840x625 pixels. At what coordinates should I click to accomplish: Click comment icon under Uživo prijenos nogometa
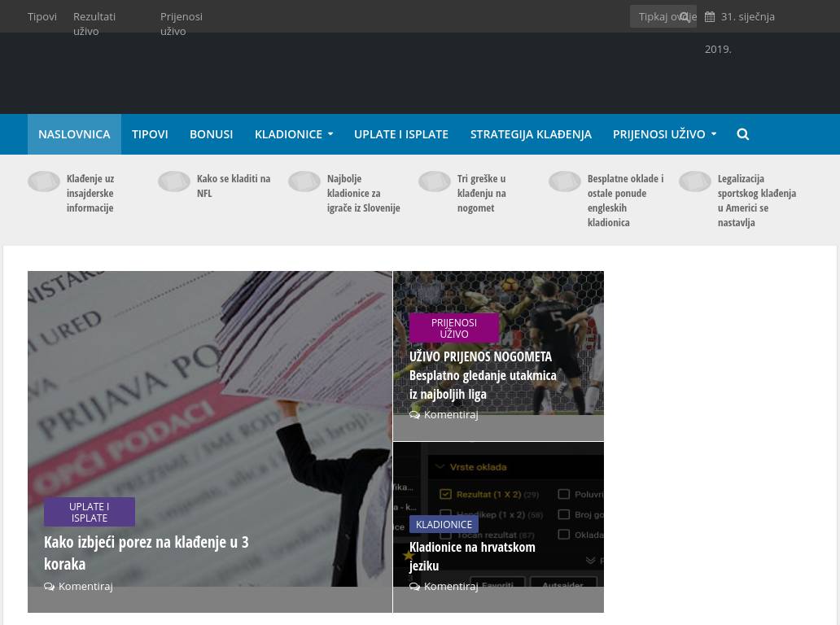(414, 414)
